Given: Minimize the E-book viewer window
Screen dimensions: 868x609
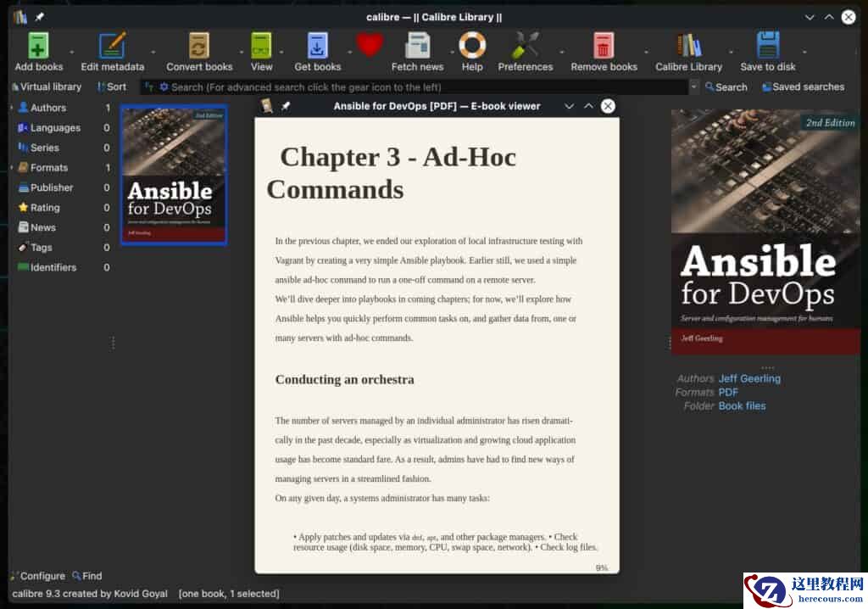Looking at the screenshot, I should coord(569,106).
